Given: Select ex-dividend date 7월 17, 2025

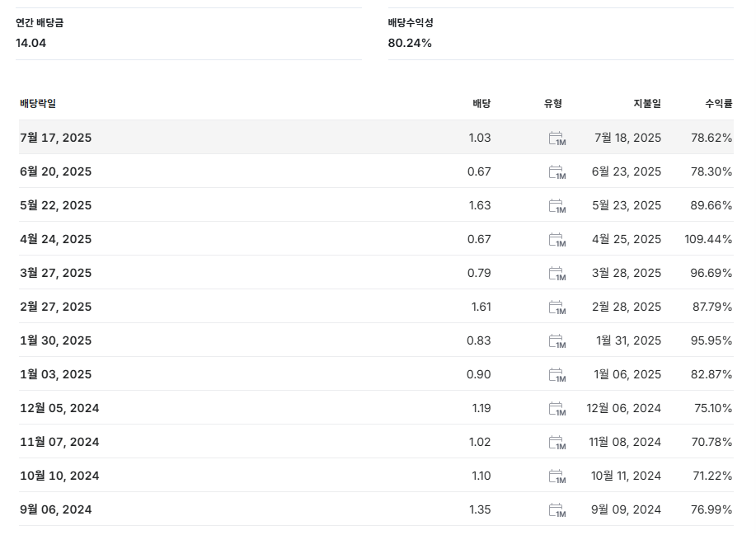Looking at the screenshot, I should (x=55, y=138).
